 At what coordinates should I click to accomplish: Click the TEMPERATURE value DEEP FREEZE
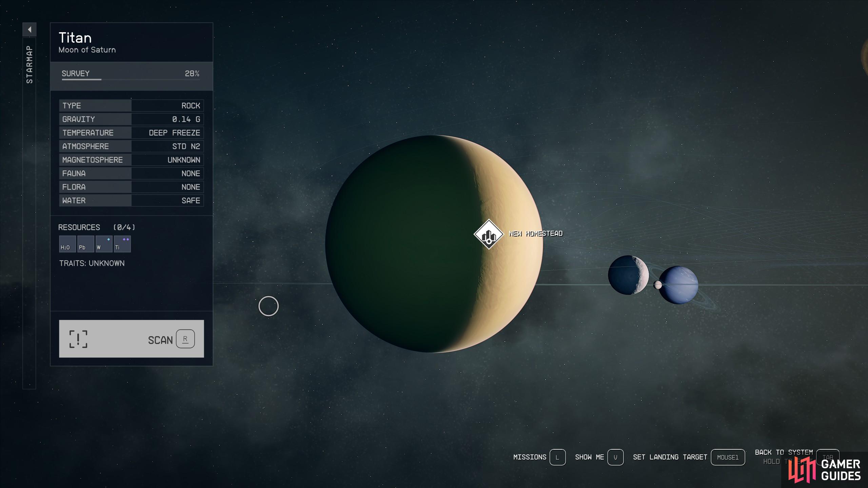point(175,133)
